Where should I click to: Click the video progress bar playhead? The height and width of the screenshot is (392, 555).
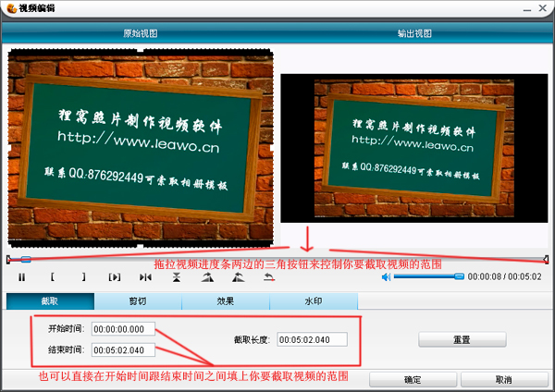coord(26,259)
